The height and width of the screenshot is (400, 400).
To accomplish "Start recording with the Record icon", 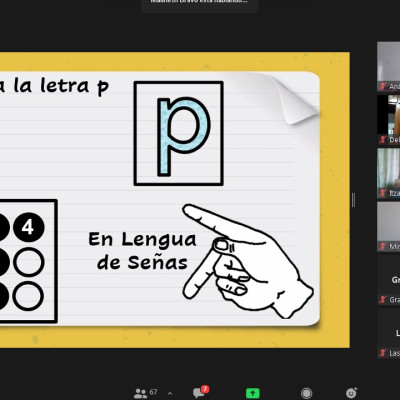I will tap(306, 393).
